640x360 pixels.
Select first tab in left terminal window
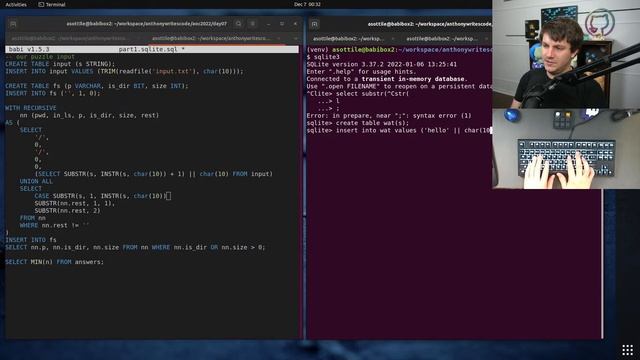tap(69, 38)
